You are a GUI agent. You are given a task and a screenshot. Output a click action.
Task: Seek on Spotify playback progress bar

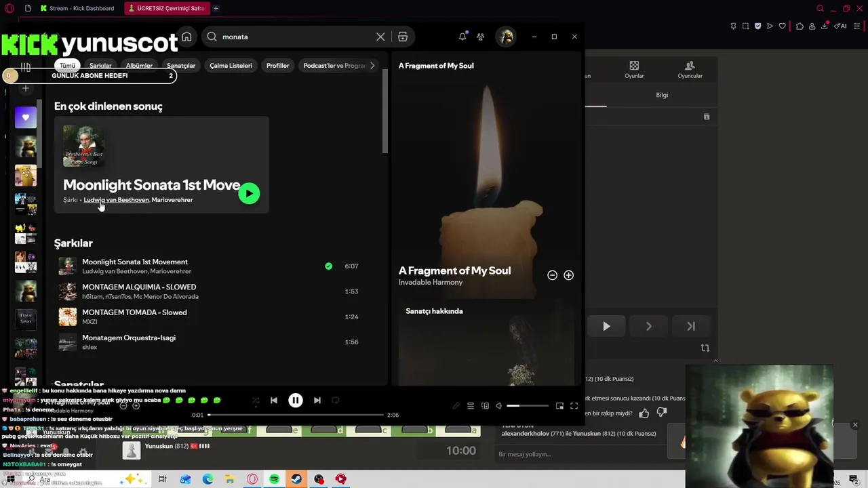point(296,415)
